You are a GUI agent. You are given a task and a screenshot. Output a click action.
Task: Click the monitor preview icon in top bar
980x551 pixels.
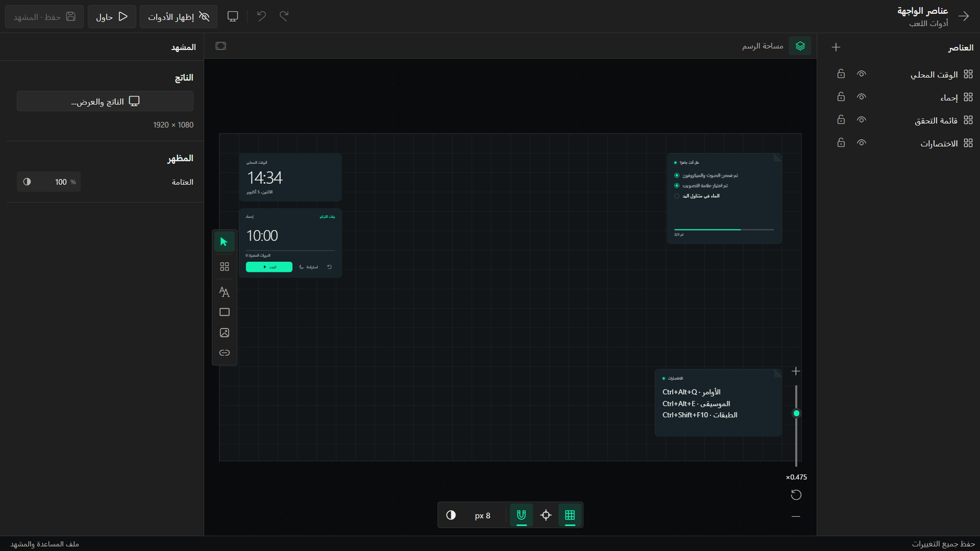coord(233,16)
